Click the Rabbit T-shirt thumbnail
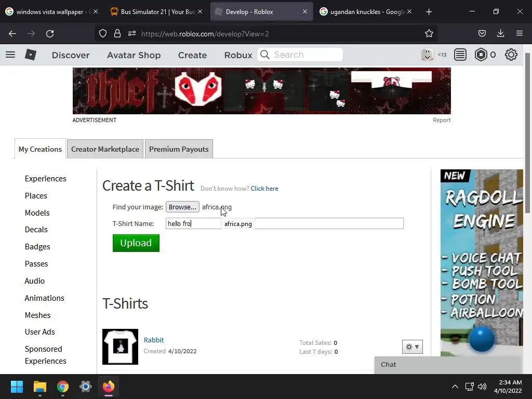Viewport: 532px width, 399px height. (x=120, y=347)
